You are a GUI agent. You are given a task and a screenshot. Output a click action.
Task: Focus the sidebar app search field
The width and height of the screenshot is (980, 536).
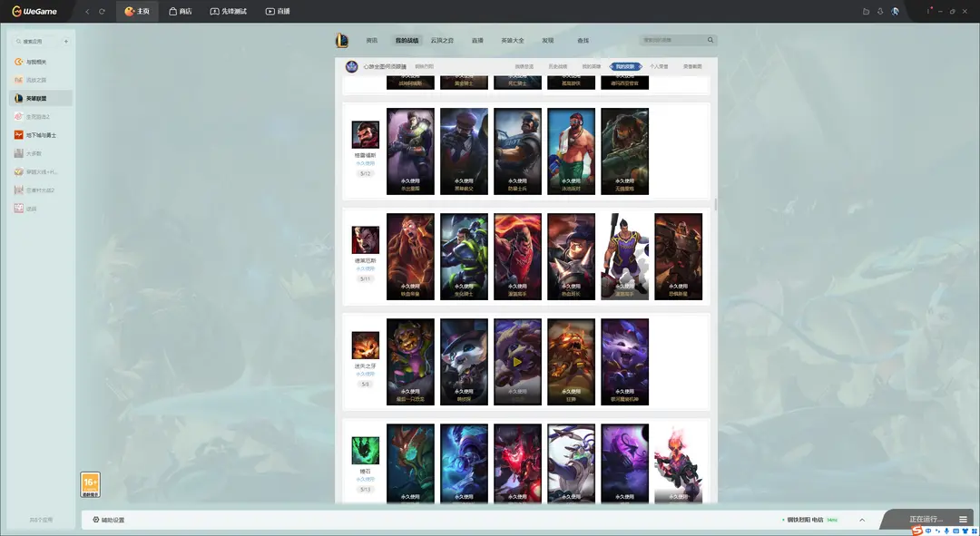coord(35,41)
